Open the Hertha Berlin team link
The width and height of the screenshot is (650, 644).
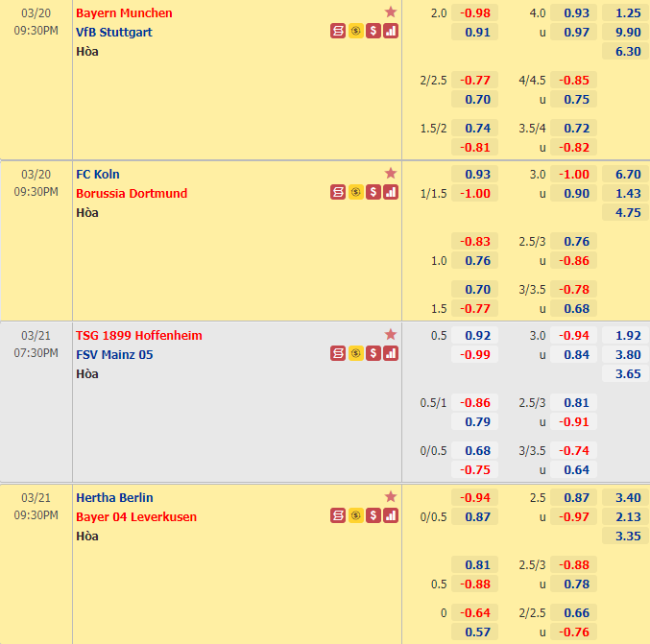(114, 498)
